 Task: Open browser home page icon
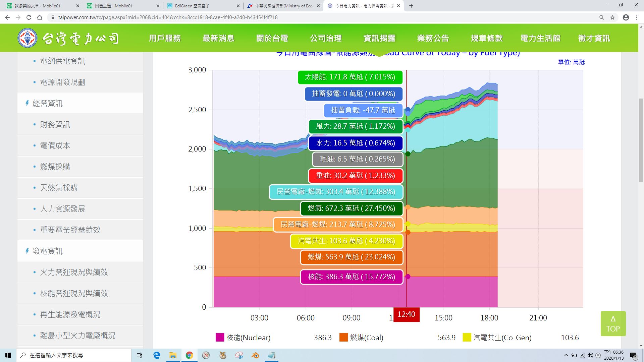pos(40,17)
